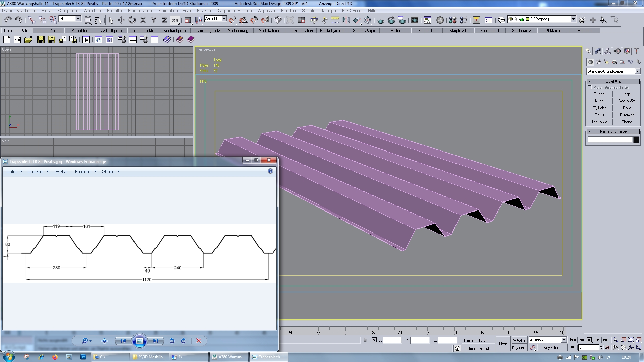Screen dimensions: 644x362
Task: Click the Undo arrow icon
Action: coord(8,20)
